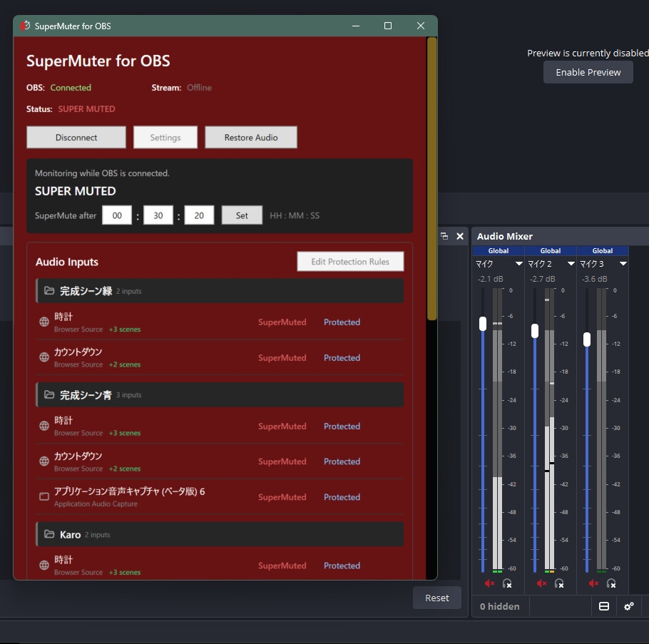The height and width of the screenshot is (644, 649).
Task: Click '+3 scenes' for 時計 in 完成シーン青
Action: 125,433
